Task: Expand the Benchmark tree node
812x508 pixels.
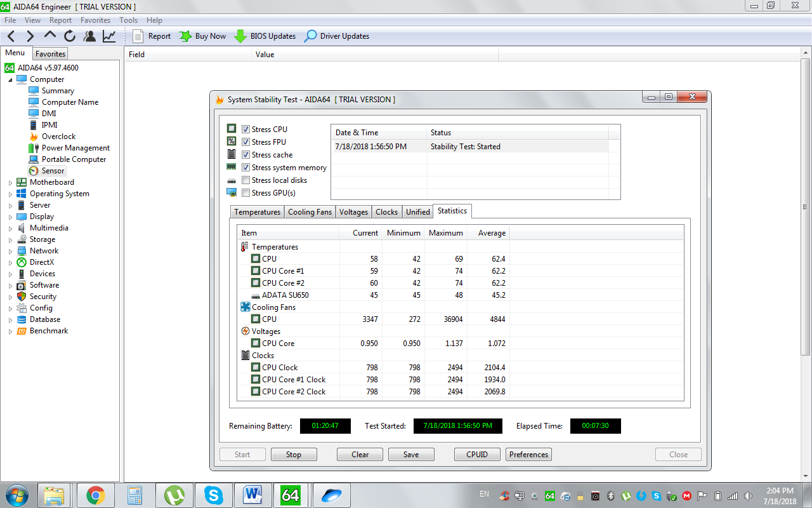Action: 10,331
